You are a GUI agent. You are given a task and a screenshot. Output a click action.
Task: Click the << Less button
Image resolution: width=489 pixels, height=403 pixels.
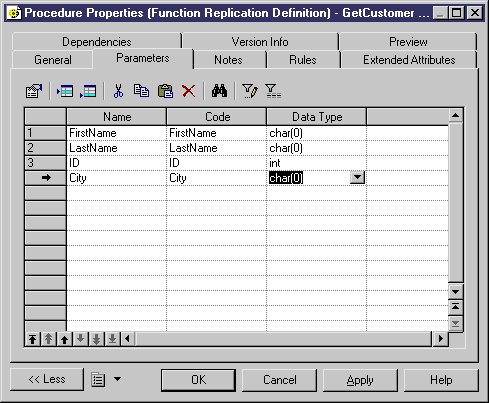[x=47, y=379]
